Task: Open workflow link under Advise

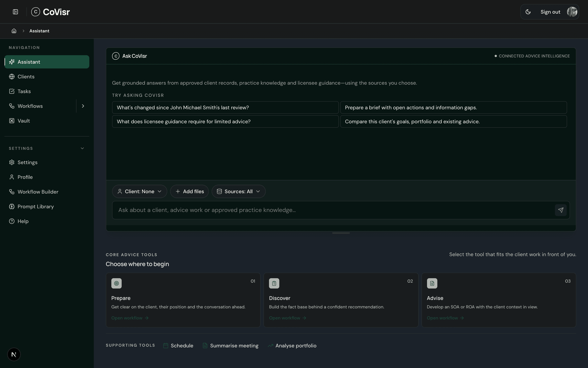Action: pyautogui.click(x=445, y=318)
